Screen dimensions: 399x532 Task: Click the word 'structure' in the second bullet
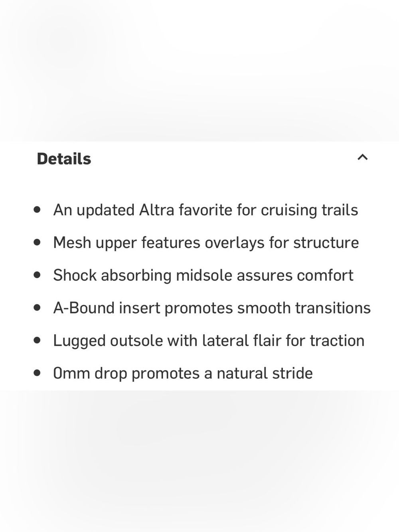coord(326,243)
